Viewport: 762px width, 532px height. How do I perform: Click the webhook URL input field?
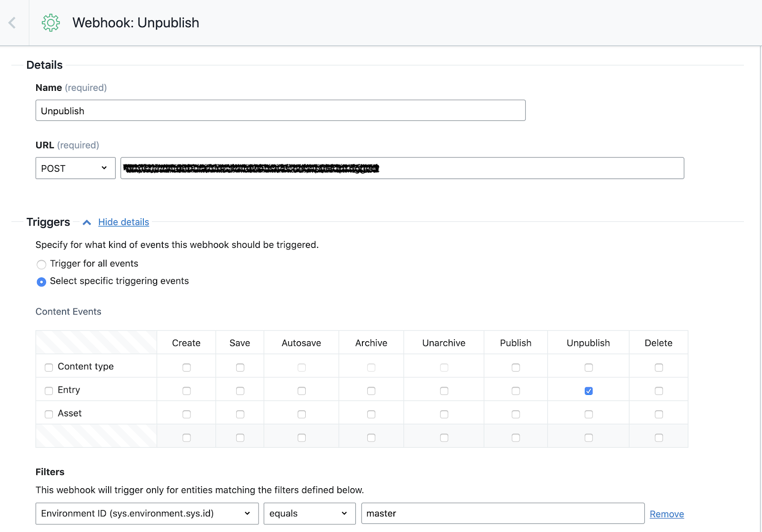click(x=524, y=168)
